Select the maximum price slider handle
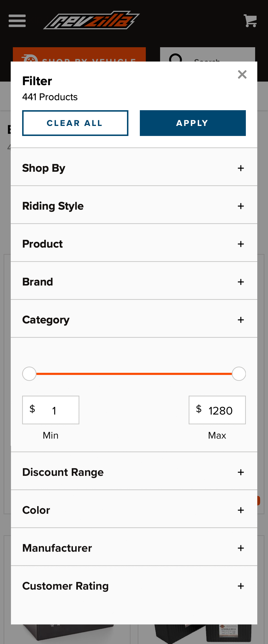 point(238,374)
